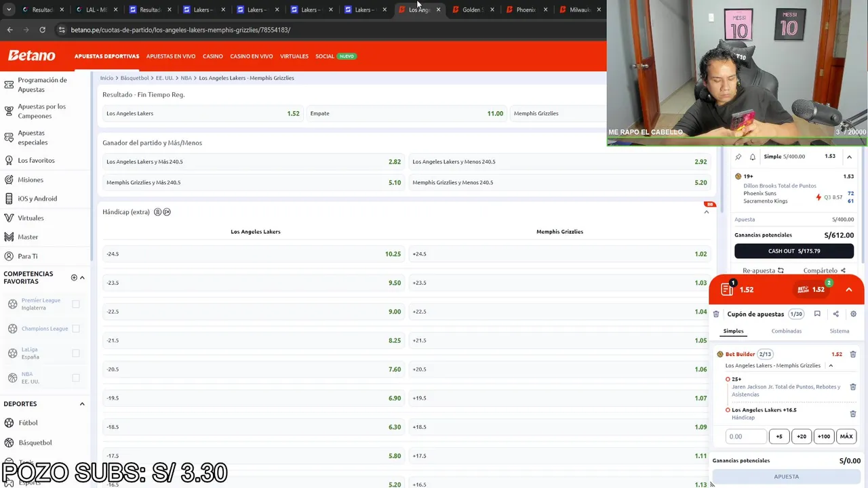Collapse Los Angeles Lakers - Memphis Grizzlies selections
868x488 pixels.
831,366
